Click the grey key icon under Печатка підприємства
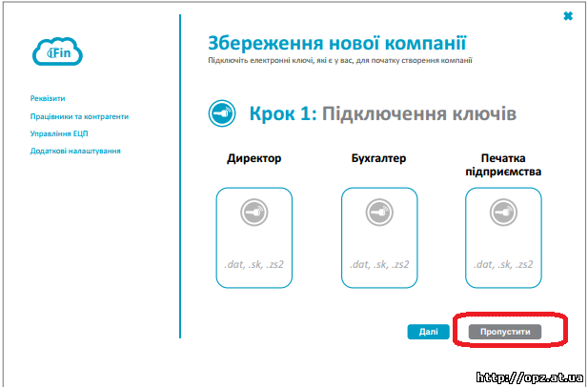588x387 pixels. coord(503,213)
